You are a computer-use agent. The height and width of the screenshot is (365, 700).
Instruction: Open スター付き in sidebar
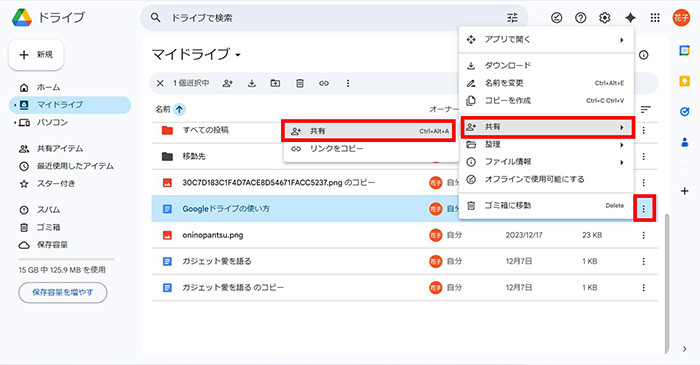[x=56, y=183]
